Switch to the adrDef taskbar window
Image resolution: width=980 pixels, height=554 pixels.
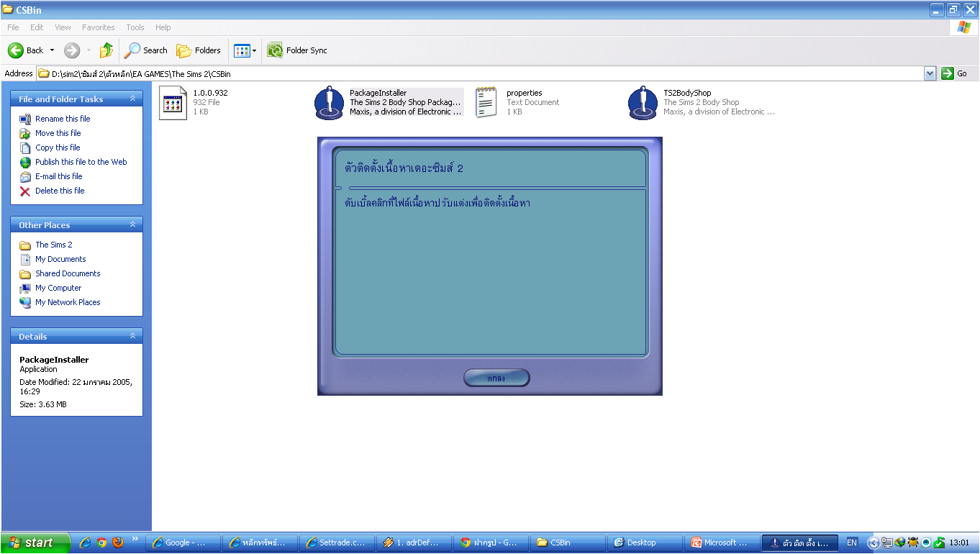tap(414, 542)
